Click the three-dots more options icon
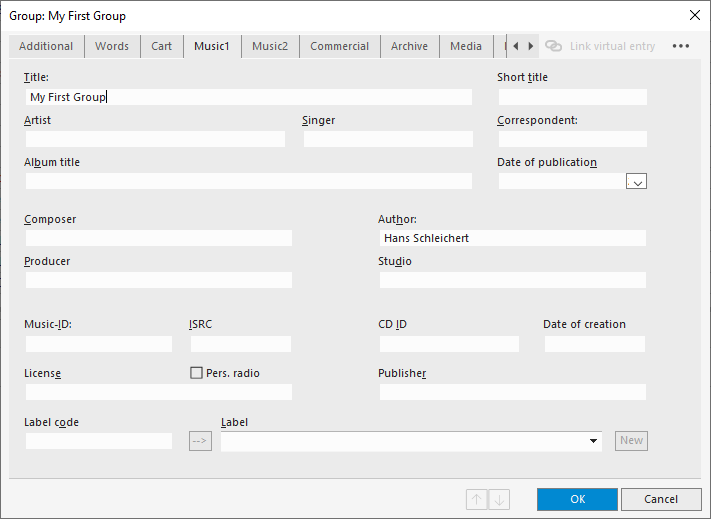The height and width of the screenshot is (519, 711). pos(681,46)
